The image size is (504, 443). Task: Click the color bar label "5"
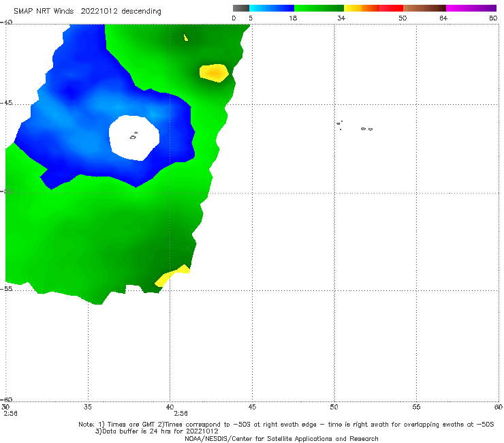click(251, 18)
